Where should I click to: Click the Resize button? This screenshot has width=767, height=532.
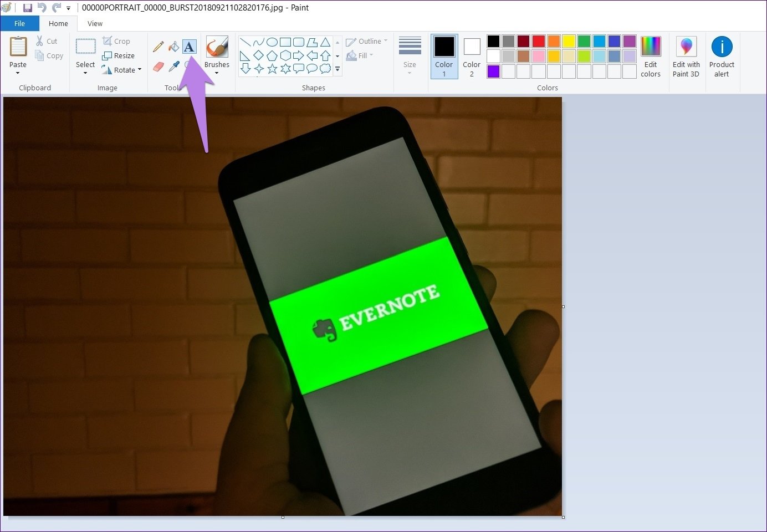[x=119, y=55]
